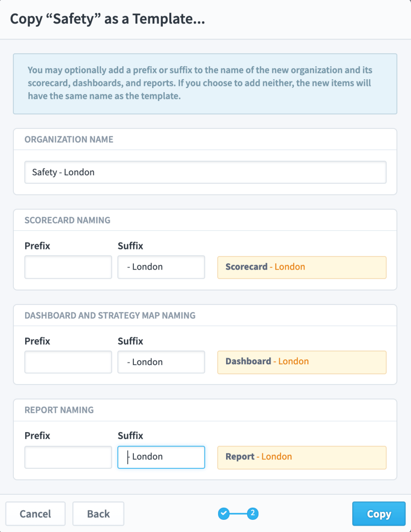Click the REPORT NAMING section header
Image resolution: width=411 pixels, height=532 pixels.
[58, 410]
